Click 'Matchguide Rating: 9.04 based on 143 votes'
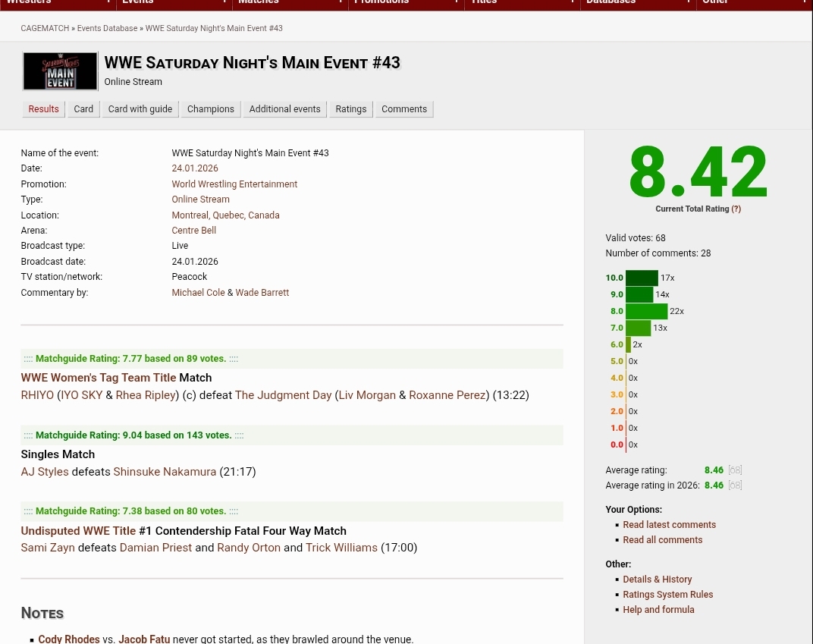 point(133,435)
